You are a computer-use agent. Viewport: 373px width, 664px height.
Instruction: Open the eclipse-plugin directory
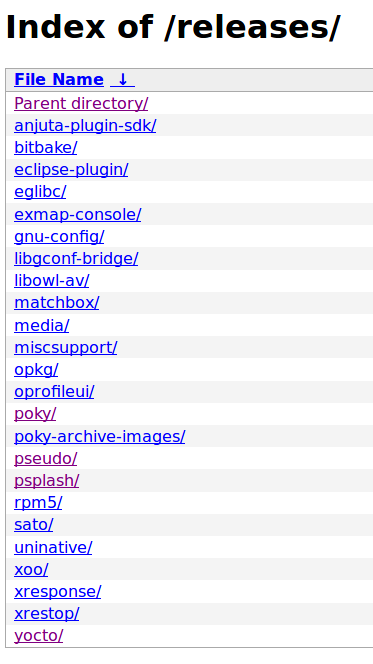[x=71, y=170]
